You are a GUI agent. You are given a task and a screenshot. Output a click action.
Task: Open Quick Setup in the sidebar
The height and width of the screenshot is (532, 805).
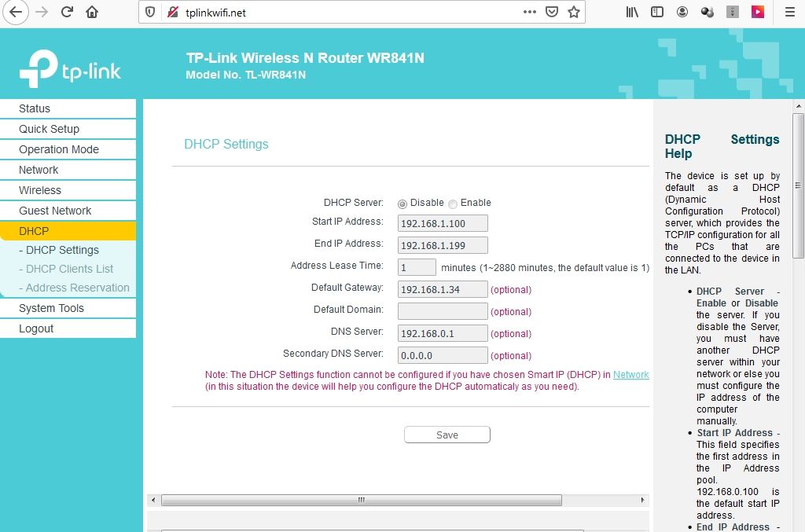click(x=68, y=129)
